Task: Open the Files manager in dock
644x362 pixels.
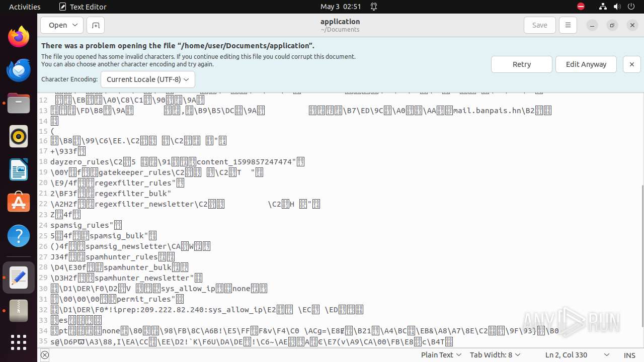Action: [19, 103]
